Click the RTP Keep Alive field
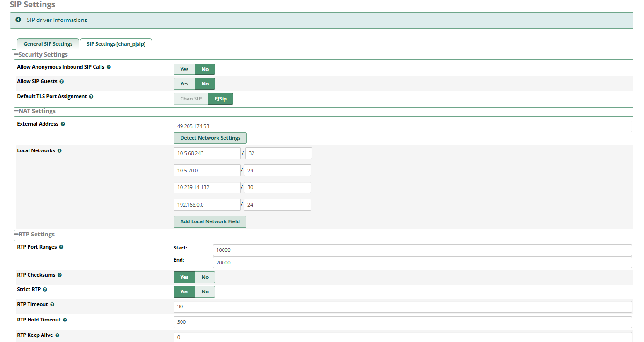 pyautogui.click(x=403, y=337)
